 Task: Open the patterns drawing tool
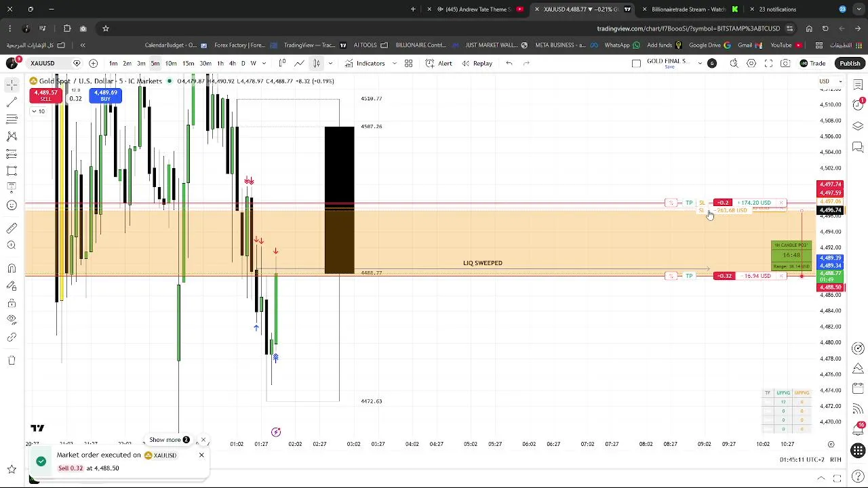click(12, 136)
